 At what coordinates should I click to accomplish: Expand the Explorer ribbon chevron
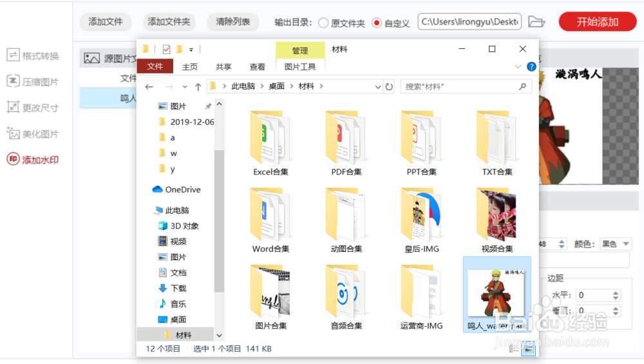[518, 66]
